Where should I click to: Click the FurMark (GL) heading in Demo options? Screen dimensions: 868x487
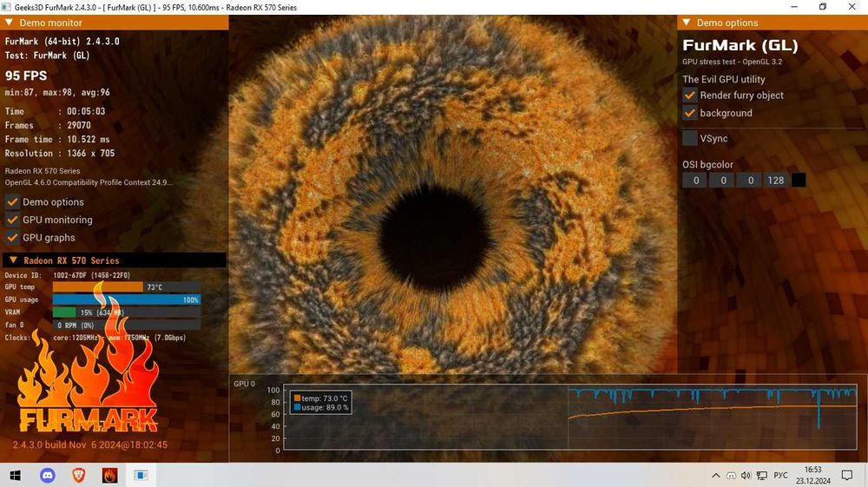pyautogui.click(x=740, y=45)
